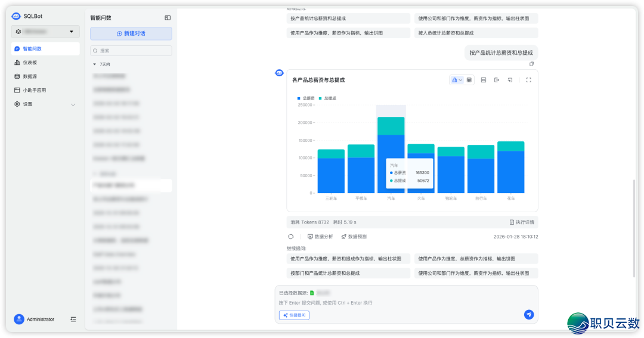This screenshot has width=644, height=338.
Task: Copy the question with the copy icon
Action: tap(532, 64)
